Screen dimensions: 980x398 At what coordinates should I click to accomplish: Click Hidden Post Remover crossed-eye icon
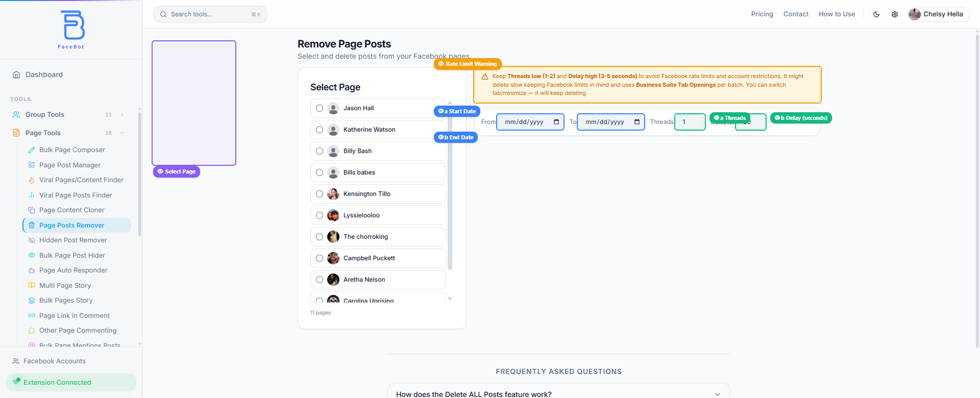coord(32,240)
